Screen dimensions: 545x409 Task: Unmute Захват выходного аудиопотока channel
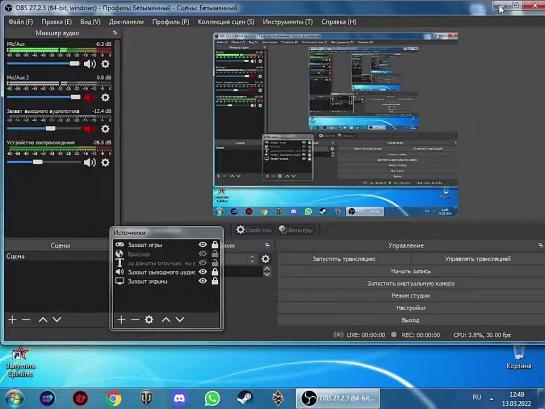90,129
